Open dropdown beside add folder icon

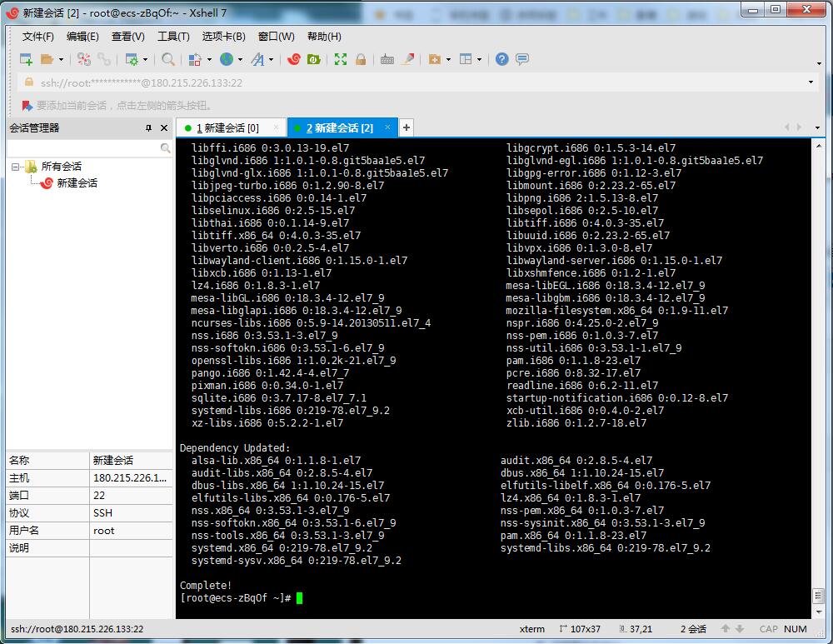pos(448,59)
